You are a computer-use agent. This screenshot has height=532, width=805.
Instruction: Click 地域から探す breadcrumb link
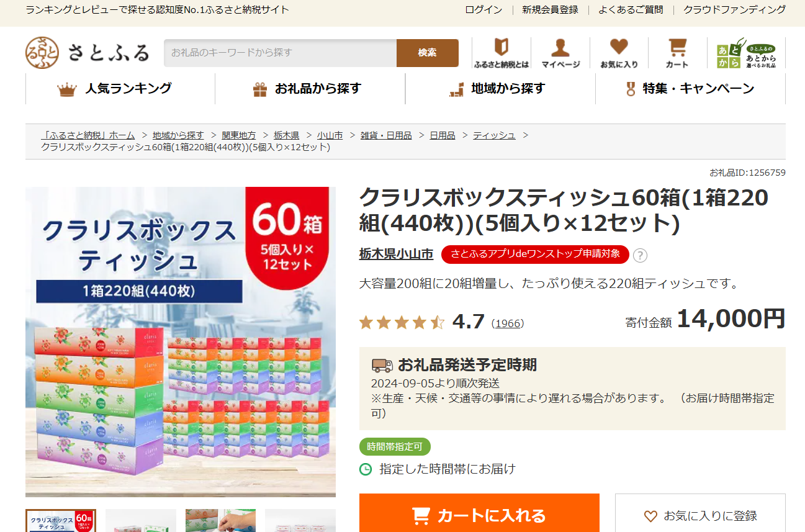point(178,135)
